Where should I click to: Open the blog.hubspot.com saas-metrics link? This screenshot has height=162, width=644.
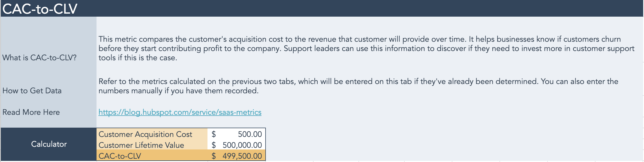pyautogui.click(x=180, y=112)
